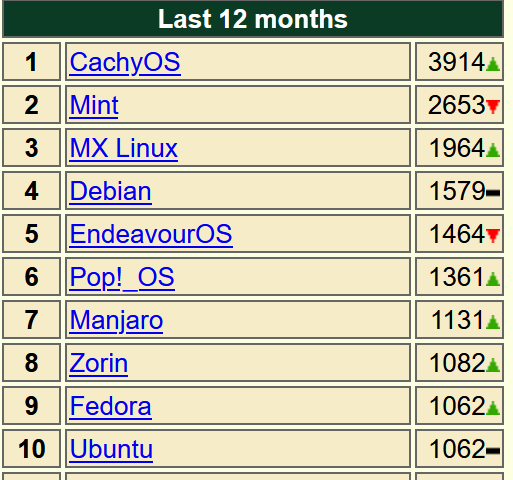The height and width of the screenshot is (480, 513).
Task: Select the hit count 2653
Action: coord(457,105)
